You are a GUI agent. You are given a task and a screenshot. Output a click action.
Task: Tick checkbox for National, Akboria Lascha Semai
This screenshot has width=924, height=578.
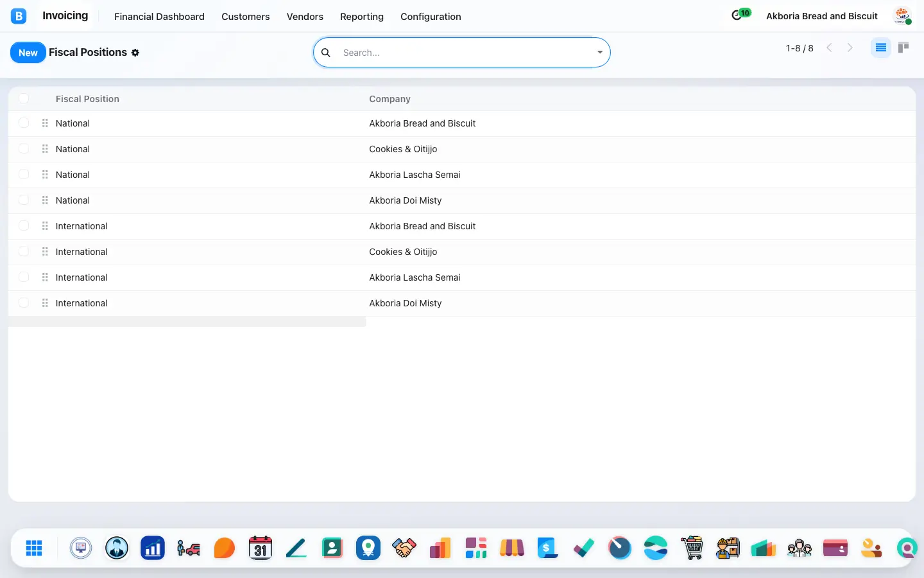[x=24, y=174]
